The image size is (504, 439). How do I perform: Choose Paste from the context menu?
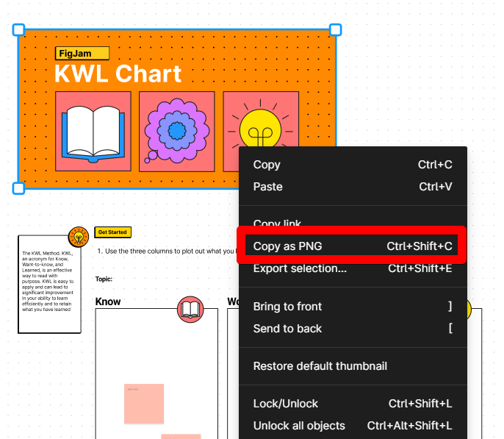[x=353, y=187]
